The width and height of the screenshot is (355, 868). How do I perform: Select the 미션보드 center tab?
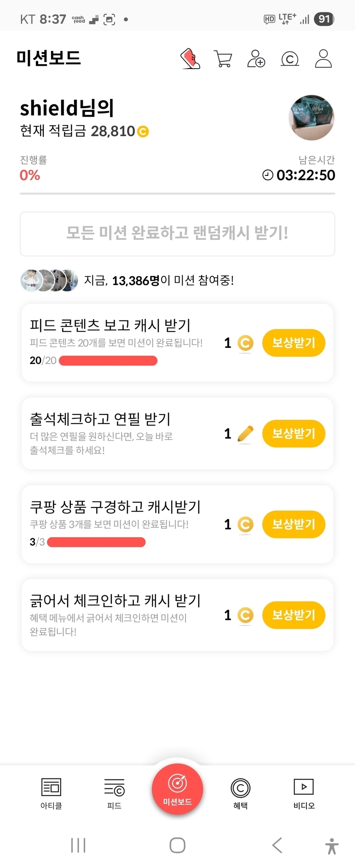[177, 789]
